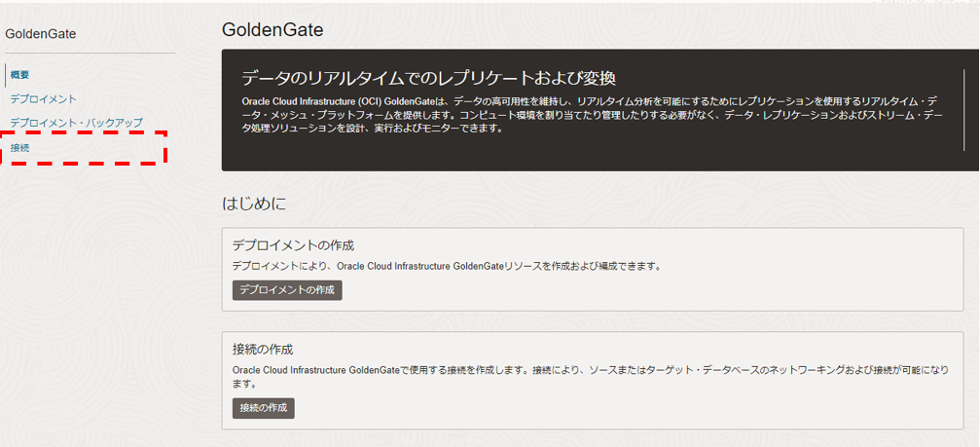Screen dimensions: 980x447
Task: Open the 概要 sidebar item
Action: (20, 75)
